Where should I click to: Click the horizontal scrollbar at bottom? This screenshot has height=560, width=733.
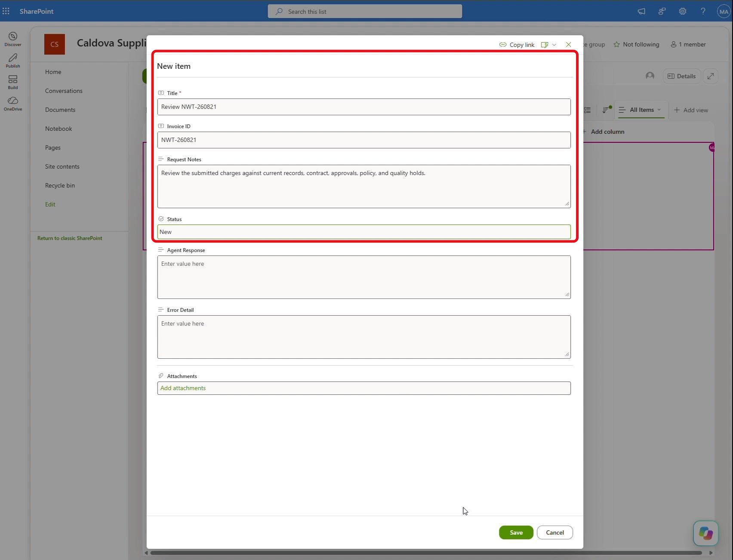(x=426, y=553)
